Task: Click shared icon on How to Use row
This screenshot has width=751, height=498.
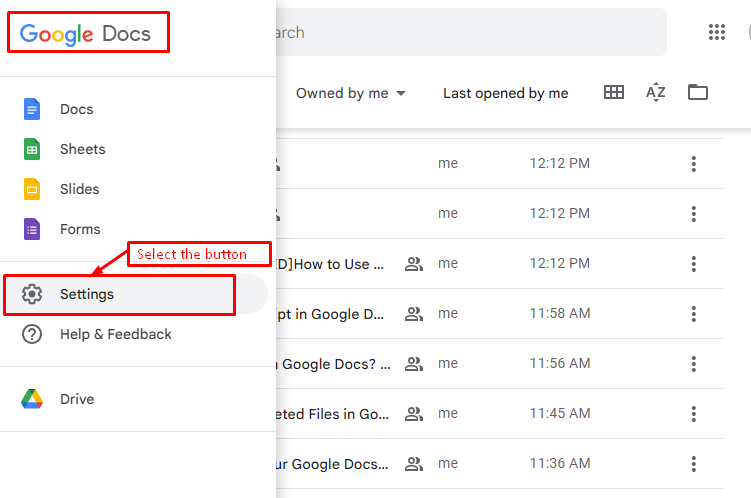Action: click(x=414, y=264)
